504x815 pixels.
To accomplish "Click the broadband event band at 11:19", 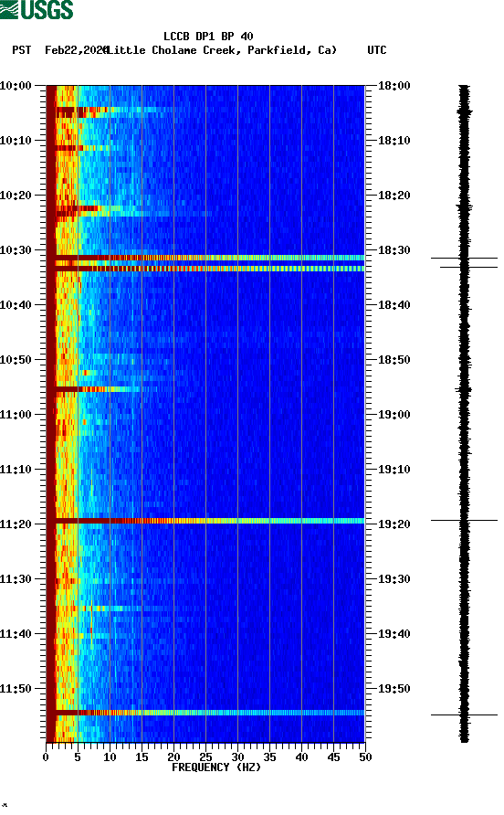I will [x=205, y=521].
